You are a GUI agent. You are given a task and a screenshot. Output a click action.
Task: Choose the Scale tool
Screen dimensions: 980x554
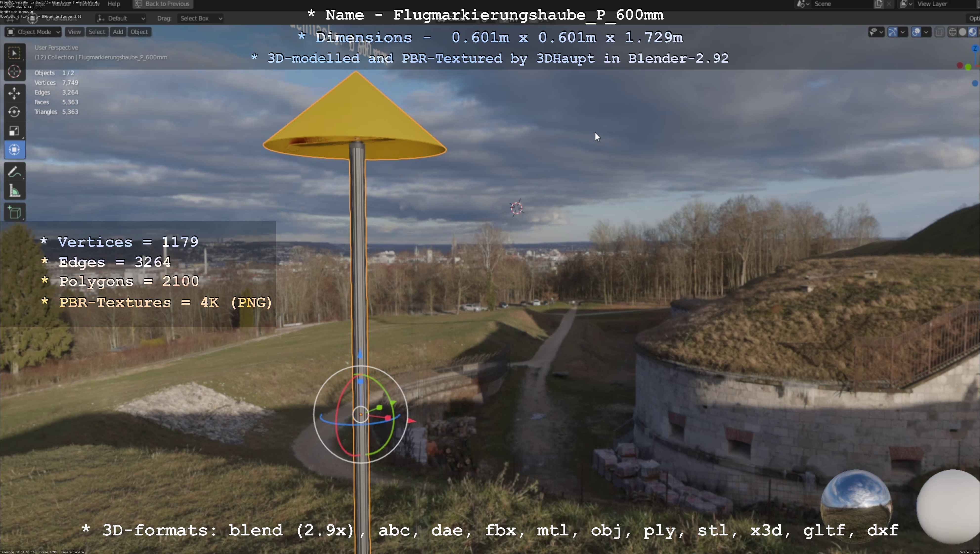point(14,131)
